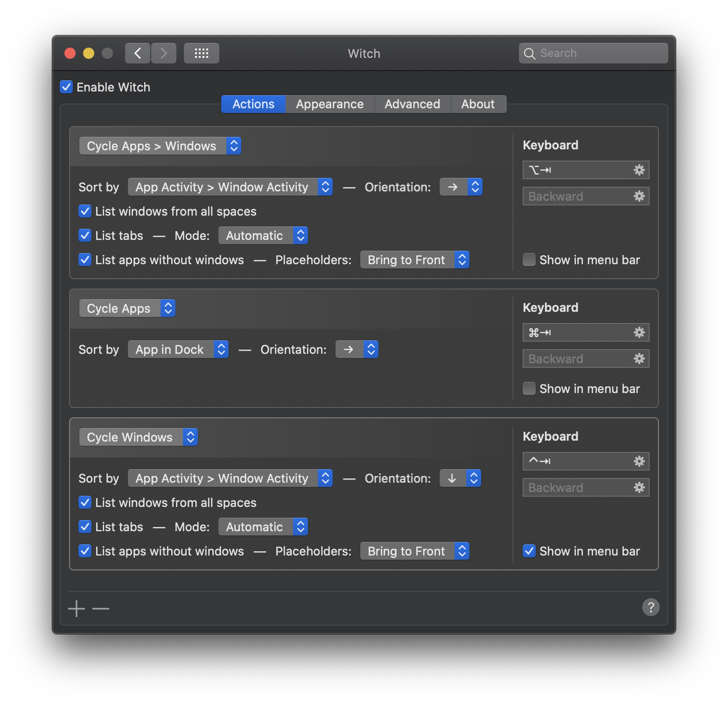Click Option-Tab shortcut field
Viewport: 728px width, 703px height.
[586, 170]
